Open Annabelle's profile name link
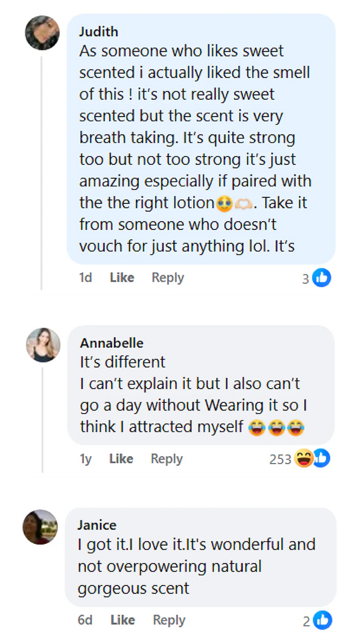Image resolution: width=362 pixels, height=644 pixels. [112, 343]
